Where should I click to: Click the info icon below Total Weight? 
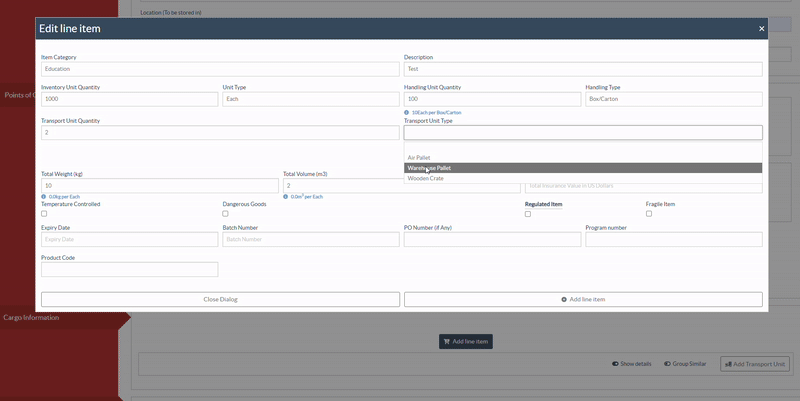point(44,196)
